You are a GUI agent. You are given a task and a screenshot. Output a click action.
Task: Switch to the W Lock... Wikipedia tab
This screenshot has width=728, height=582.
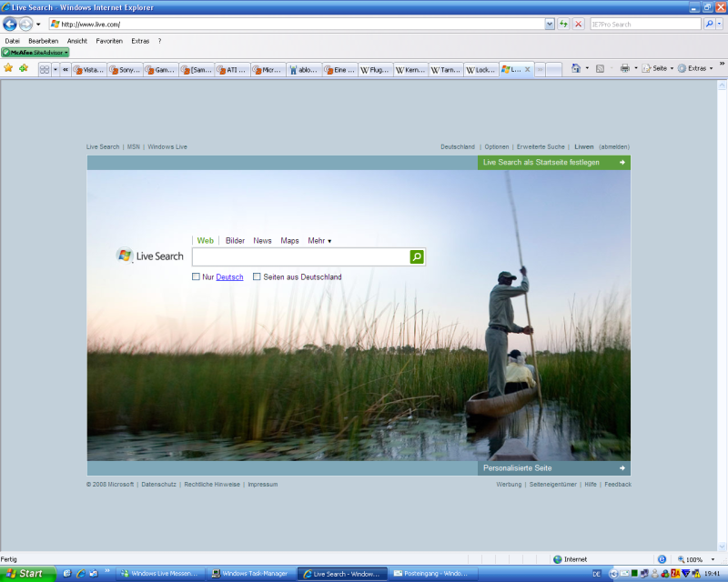(x=481, y=70)
